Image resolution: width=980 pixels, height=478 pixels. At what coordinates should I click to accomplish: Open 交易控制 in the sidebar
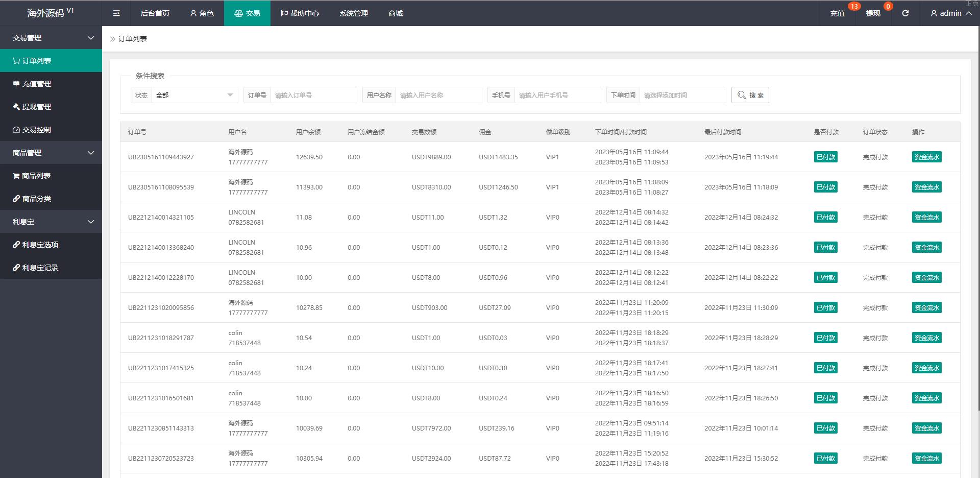[37, 130]
